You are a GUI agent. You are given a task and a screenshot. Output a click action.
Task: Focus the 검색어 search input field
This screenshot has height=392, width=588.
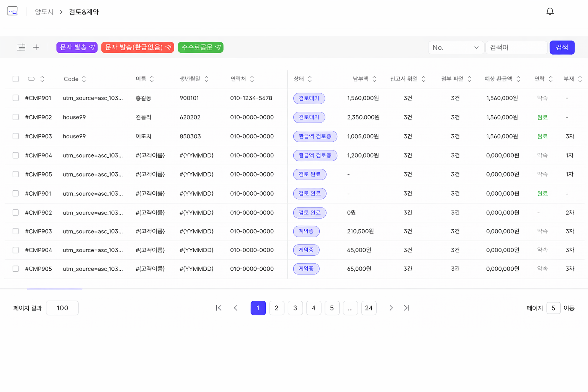tap(516, 47)
